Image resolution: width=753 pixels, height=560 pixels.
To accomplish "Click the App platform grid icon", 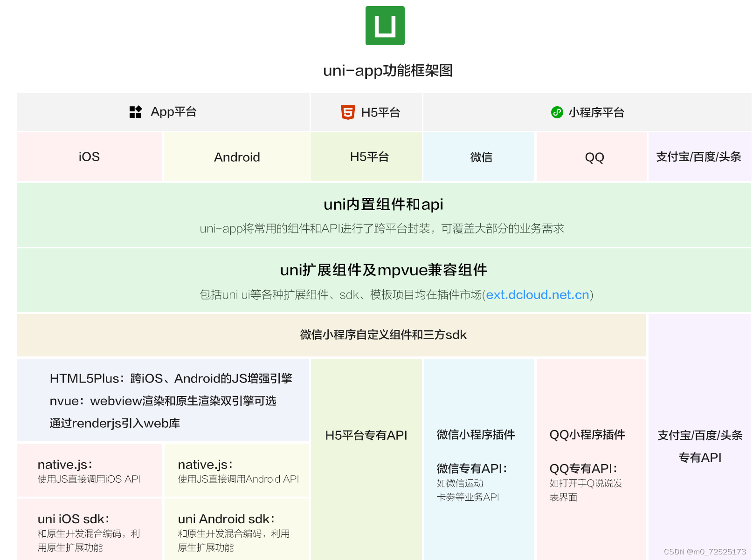I will [x=135, y=112].
